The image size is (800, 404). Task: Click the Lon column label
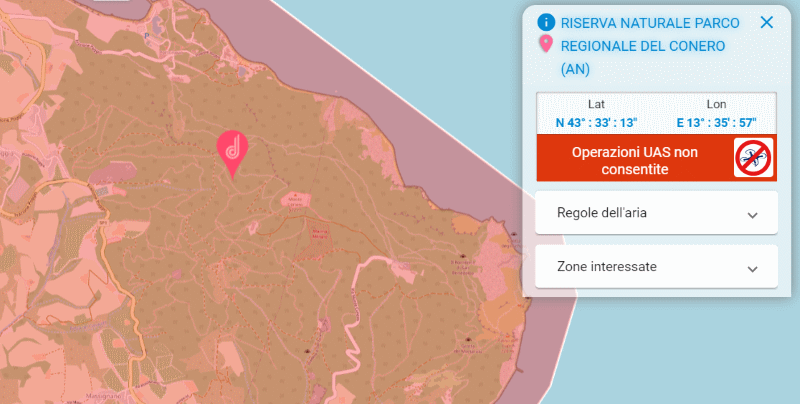point(716,104)
